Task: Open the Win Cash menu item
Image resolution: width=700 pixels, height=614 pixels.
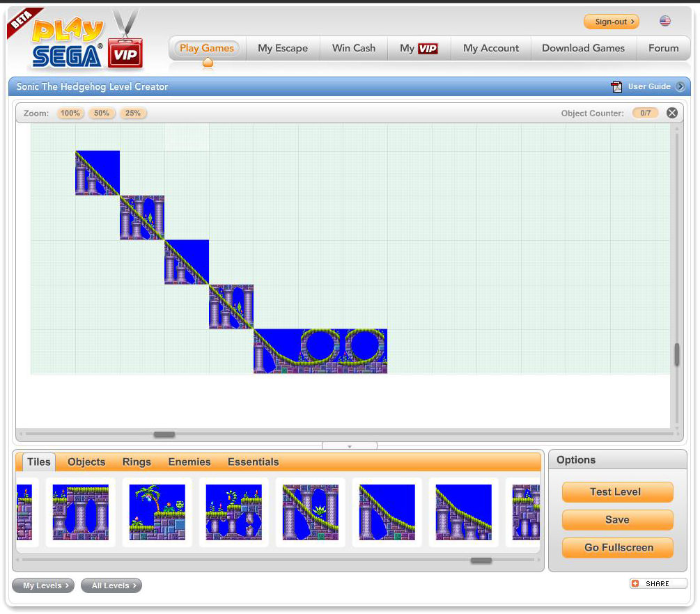Action: coord(353,48)
